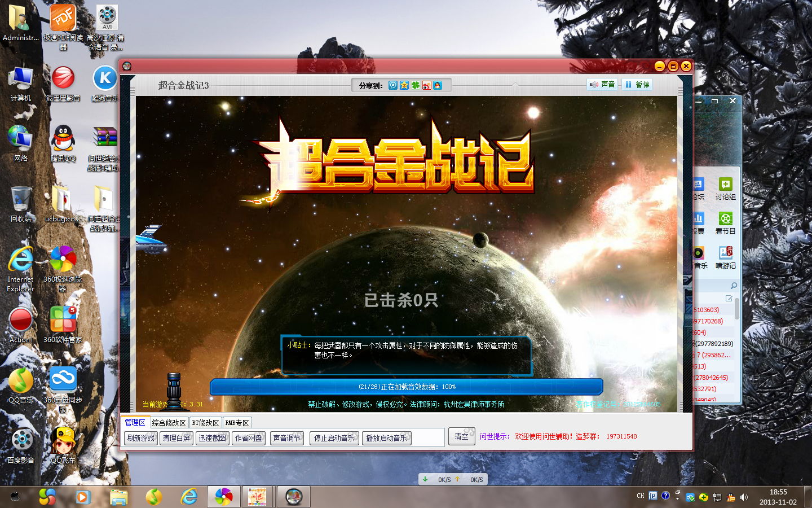The width and height of the screenshot is (812, 508).
Task: Click 迅速截图 screenshot button
Action: [x=213, y=438]
